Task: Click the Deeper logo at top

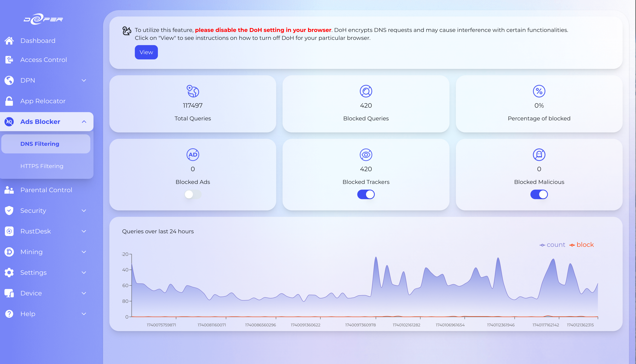Action: 43,19
